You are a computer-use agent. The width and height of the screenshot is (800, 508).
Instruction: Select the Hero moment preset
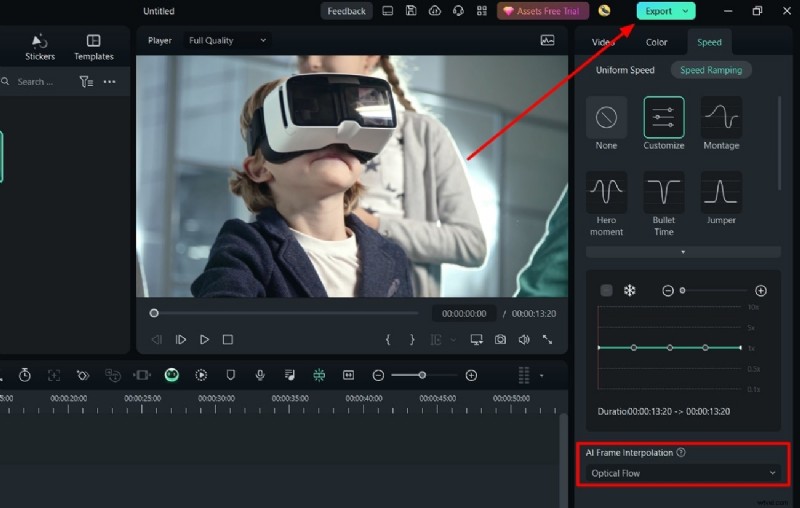606,204
